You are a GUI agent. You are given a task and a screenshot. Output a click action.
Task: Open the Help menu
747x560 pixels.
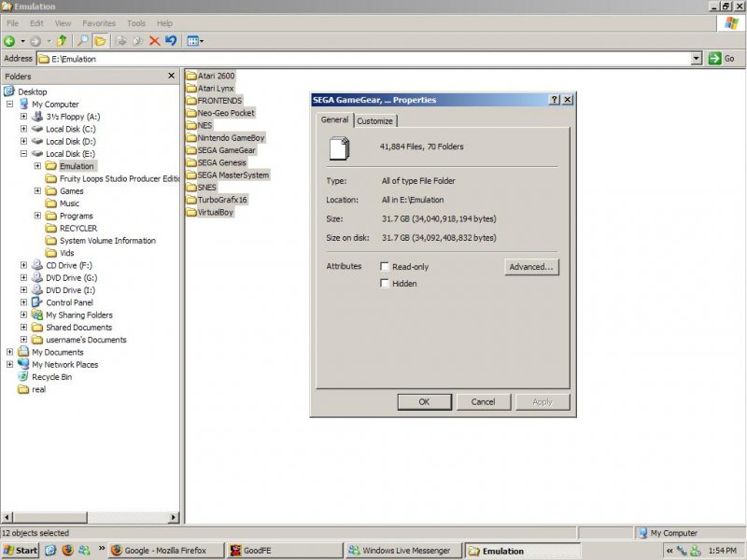[165, 23]
